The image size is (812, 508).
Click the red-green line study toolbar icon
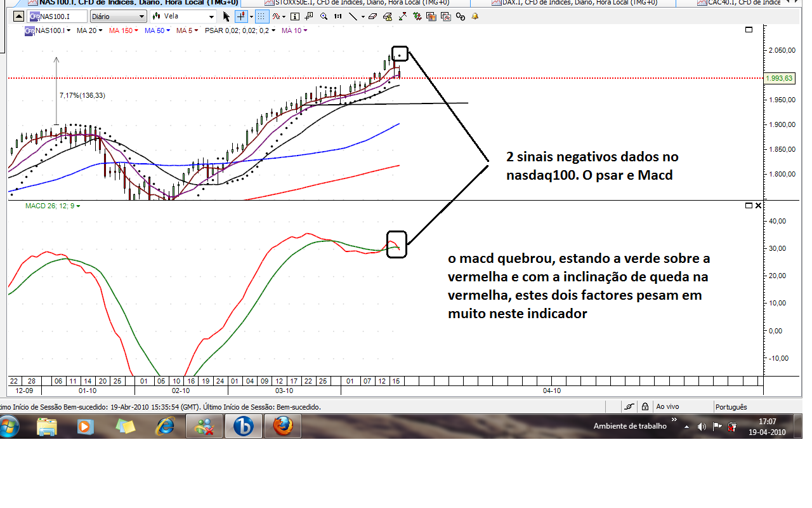403,17
